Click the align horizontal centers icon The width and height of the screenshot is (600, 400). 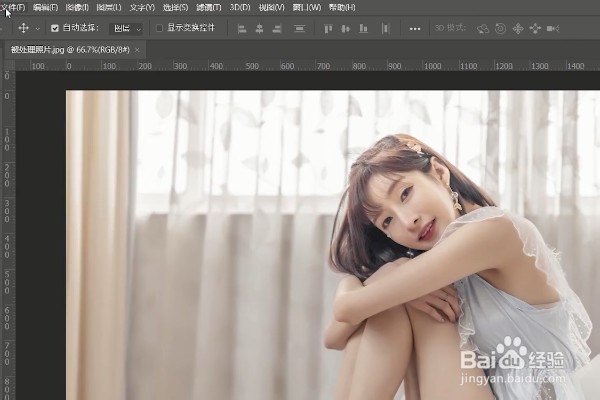pos(259,29)
